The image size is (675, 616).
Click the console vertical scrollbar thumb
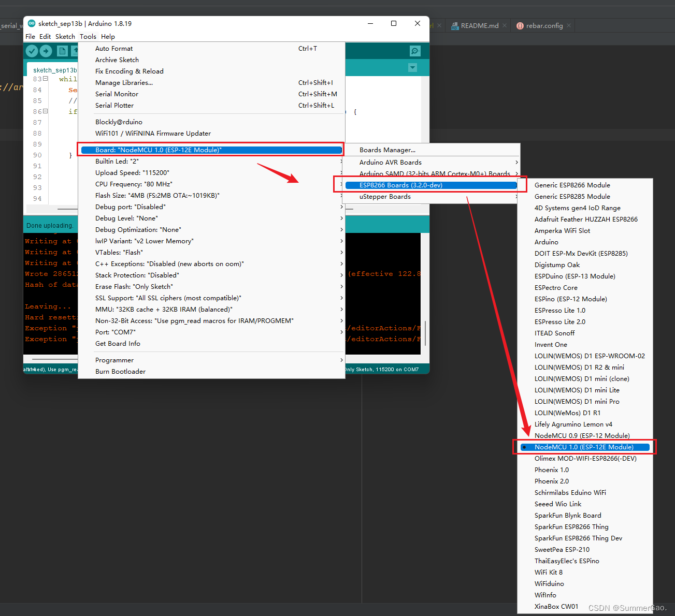(x=425, y=333)
